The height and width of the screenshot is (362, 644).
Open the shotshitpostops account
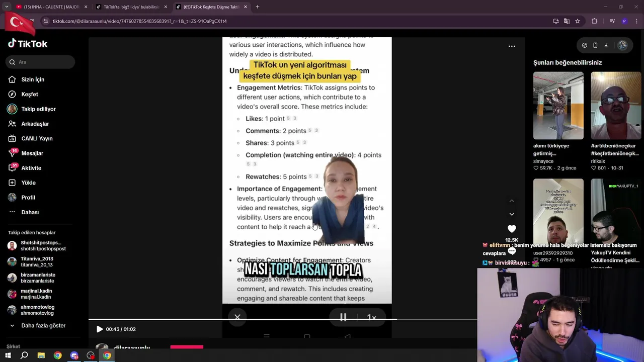click(37, 246)
